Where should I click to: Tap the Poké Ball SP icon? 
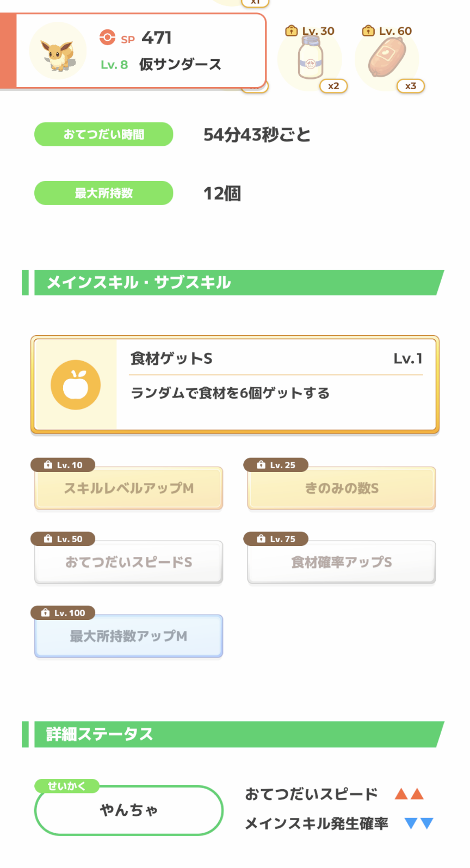107,37
